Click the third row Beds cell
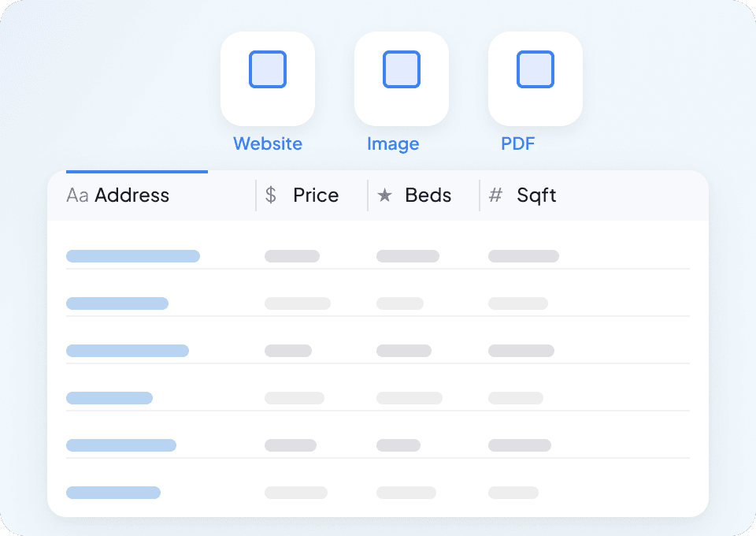The width and height of the screenshot is (756, 536). click(404, 351)
